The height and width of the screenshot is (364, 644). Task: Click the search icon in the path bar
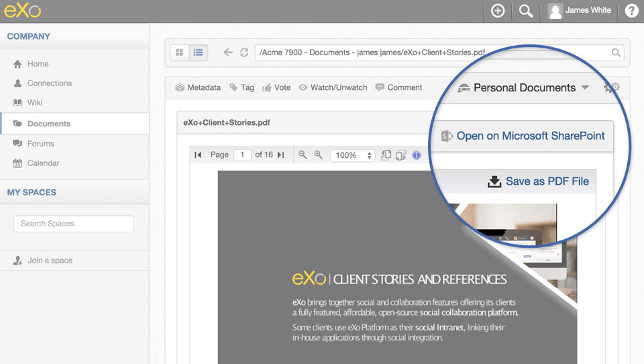click(616, 52)
